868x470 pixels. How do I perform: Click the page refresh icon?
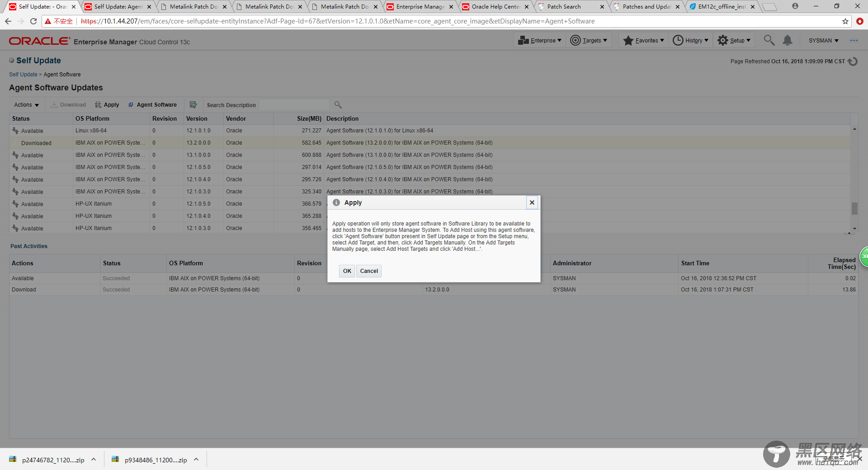coord(853,61)
